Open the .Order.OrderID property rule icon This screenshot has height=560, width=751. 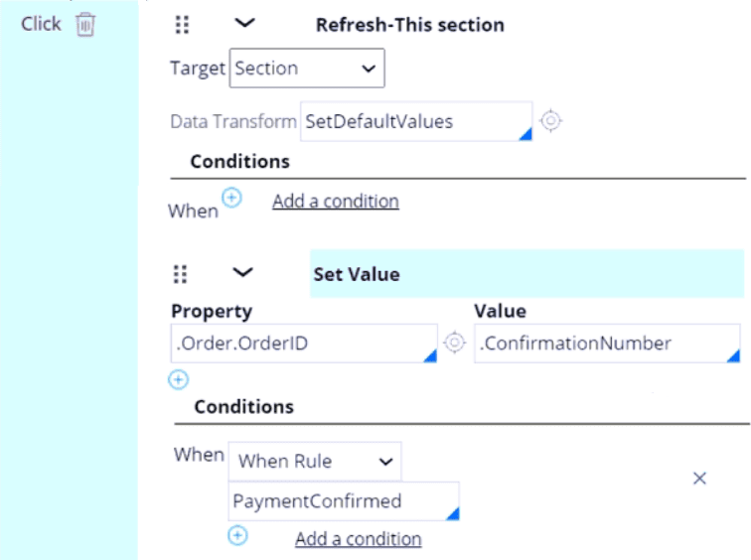coord(455,344)
